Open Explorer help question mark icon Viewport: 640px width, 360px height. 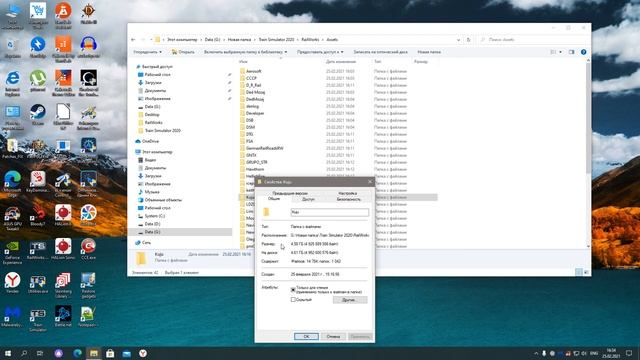coord(584,52)
